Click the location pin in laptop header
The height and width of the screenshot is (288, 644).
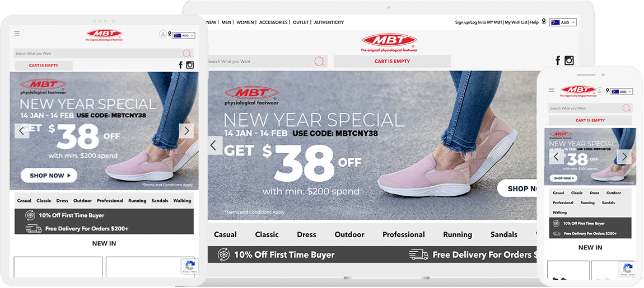click(x=544, y=21)
